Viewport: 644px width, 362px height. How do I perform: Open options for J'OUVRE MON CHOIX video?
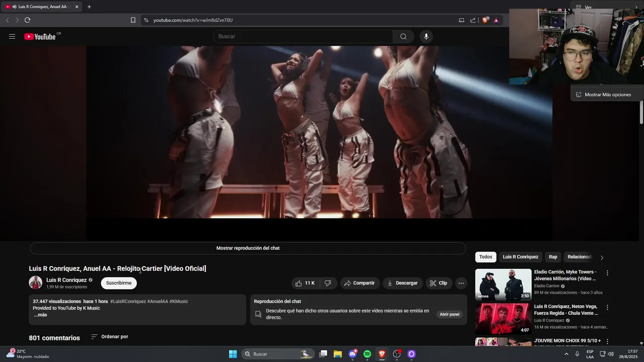(607, 341)
